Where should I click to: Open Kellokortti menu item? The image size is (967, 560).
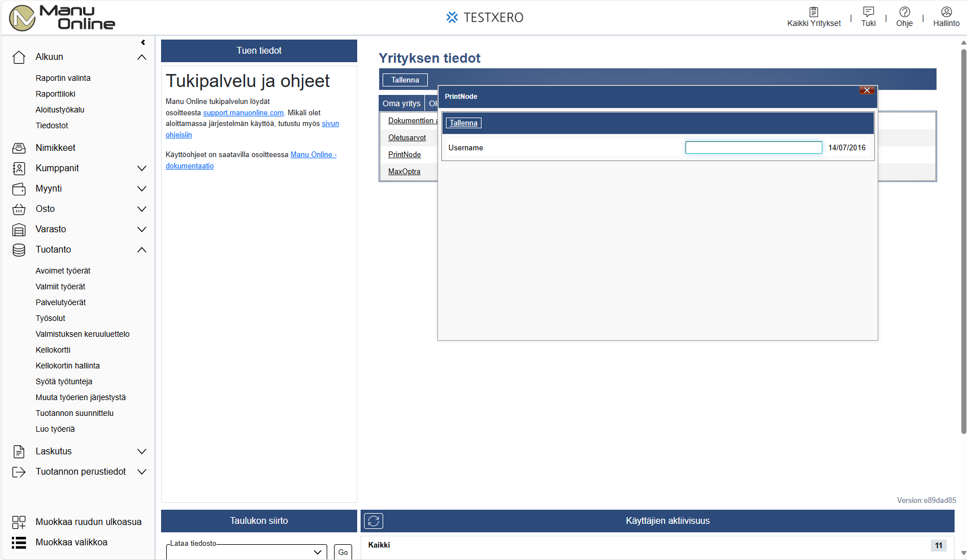53,350
